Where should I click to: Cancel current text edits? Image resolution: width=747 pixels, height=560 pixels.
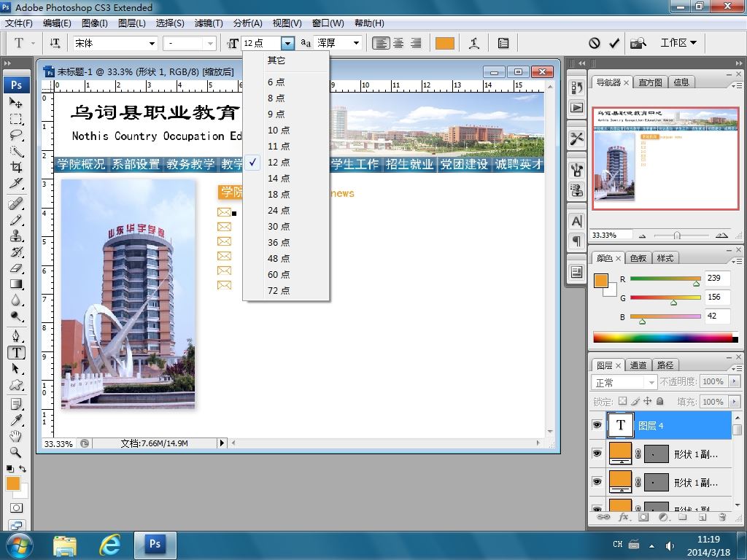pos(594,43)
